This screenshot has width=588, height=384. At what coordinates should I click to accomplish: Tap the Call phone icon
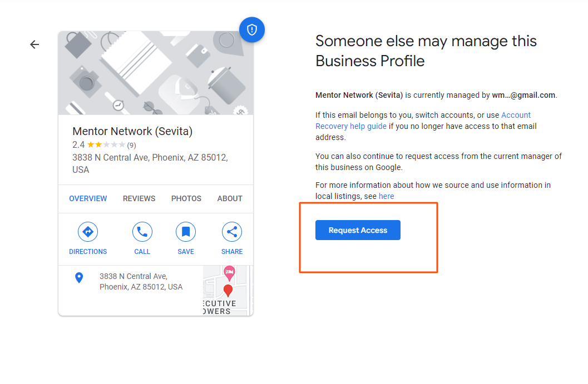(x=142, y=232)
